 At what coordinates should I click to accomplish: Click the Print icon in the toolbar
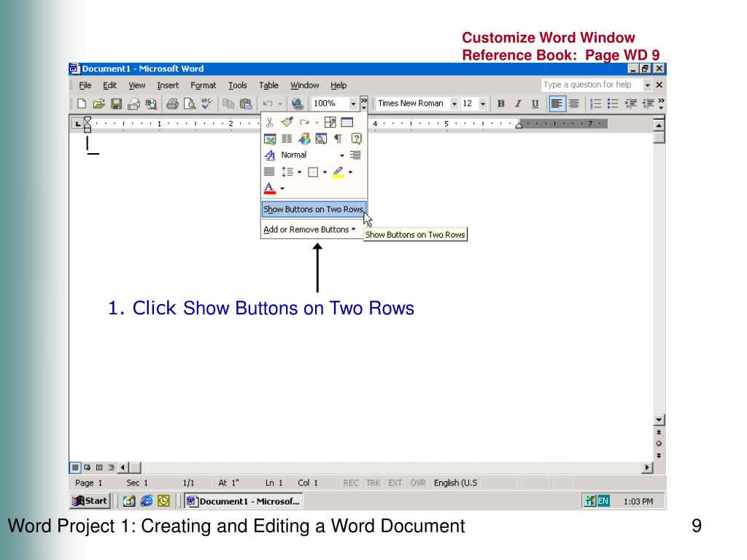[173, 104]
